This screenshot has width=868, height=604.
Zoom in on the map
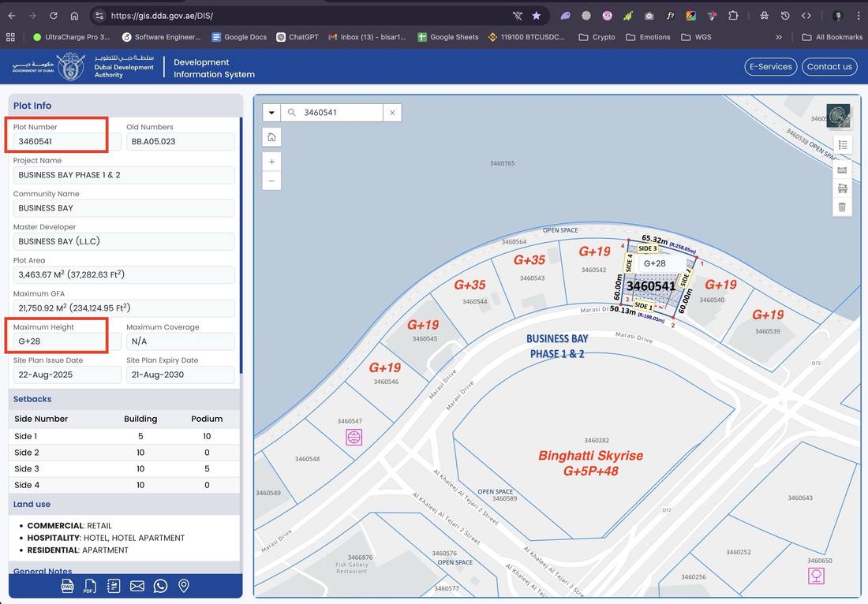click(x=271, y=162)
